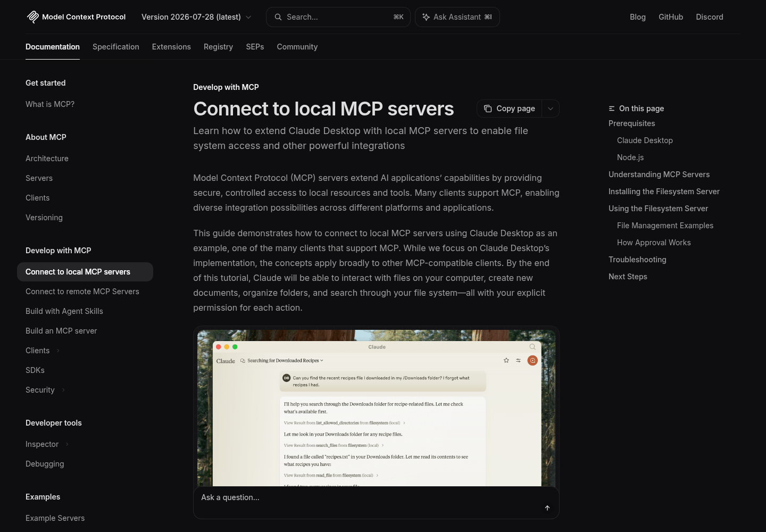Open the Versioning sidebar page
The width and height of the screenshot is (766, 532).
pos(44,218)
